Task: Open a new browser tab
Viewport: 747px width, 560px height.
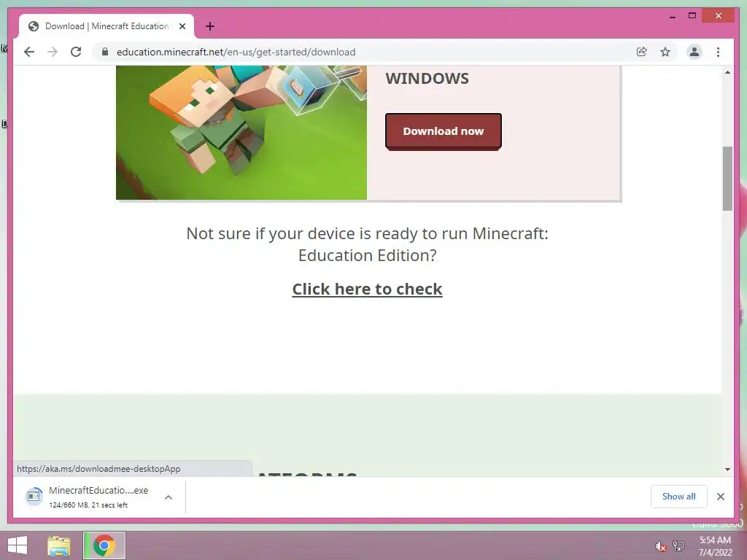Action: tap(209, 26)
